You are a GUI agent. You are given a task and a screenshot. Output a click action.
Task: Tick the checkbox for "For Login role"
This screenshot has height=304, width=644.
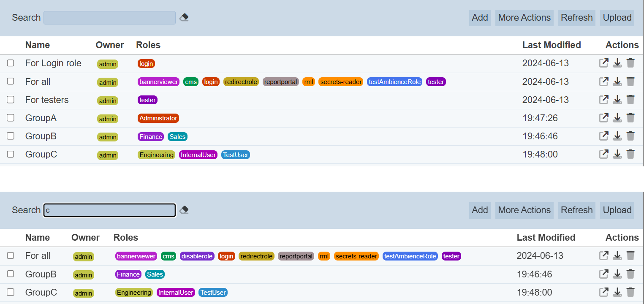coord(11,63)
